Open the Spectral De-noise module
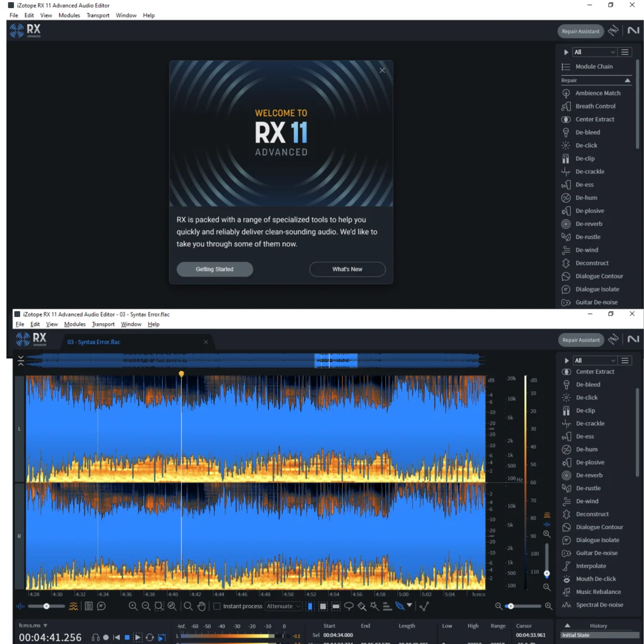 click(599, 605)
